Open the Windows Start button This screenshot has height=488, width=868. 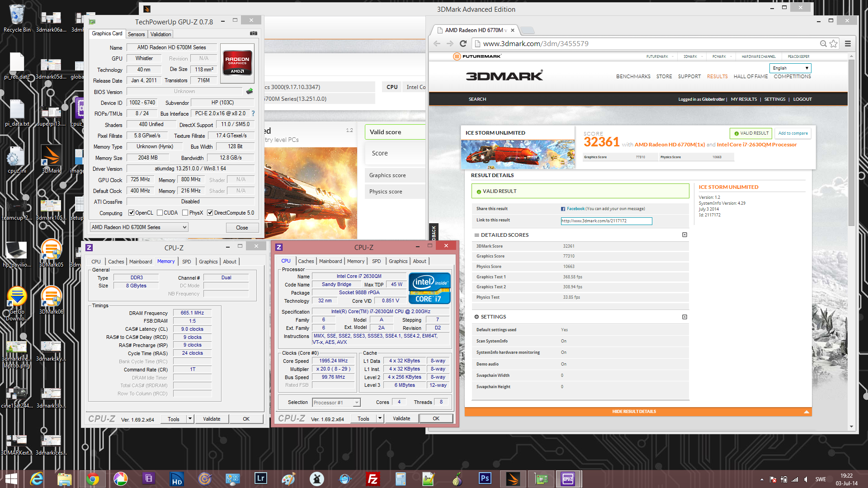(11, 479)
